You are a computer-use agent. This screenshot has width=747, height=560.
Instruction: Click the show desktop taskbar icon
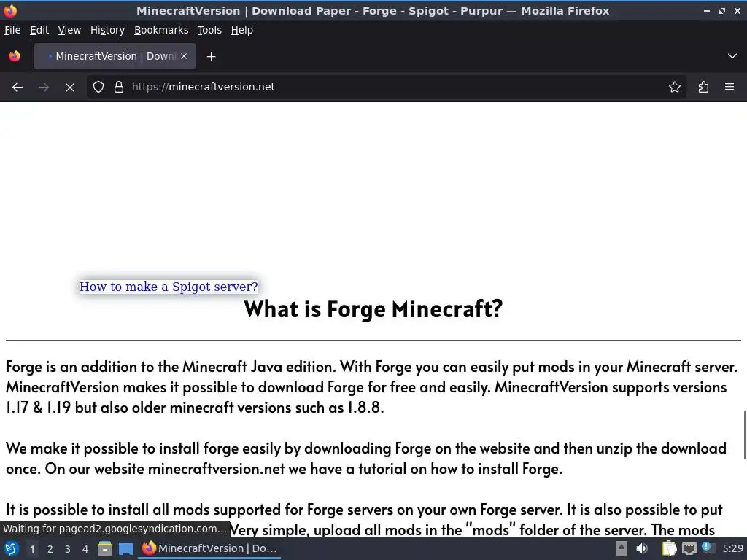pos(126,548)
